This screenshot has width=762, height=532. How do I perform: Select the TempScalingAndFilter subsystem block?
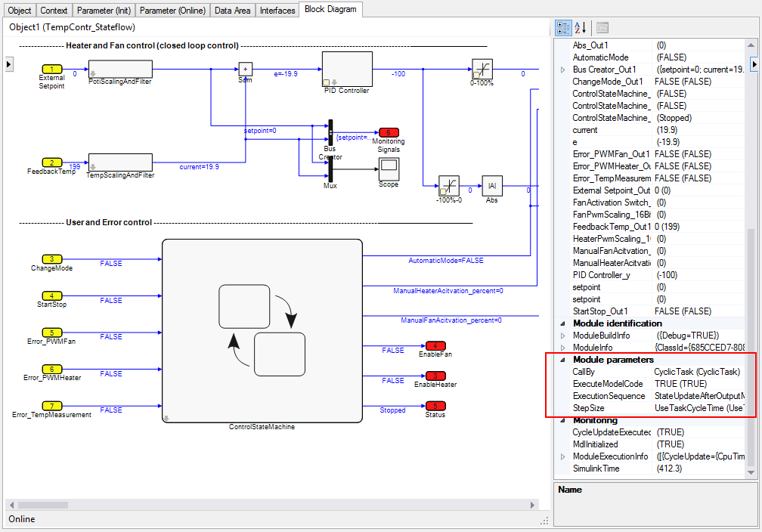tap(120, 162)
